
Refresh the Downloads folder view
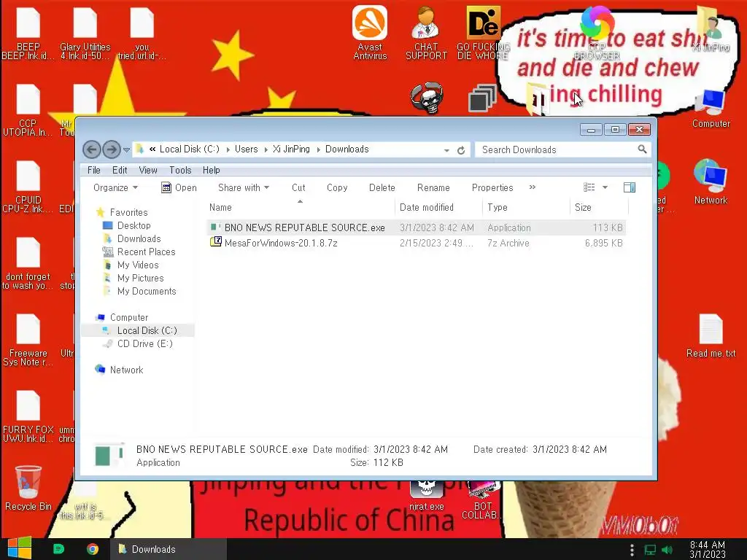pyautogui.click(x=461, y=150)
